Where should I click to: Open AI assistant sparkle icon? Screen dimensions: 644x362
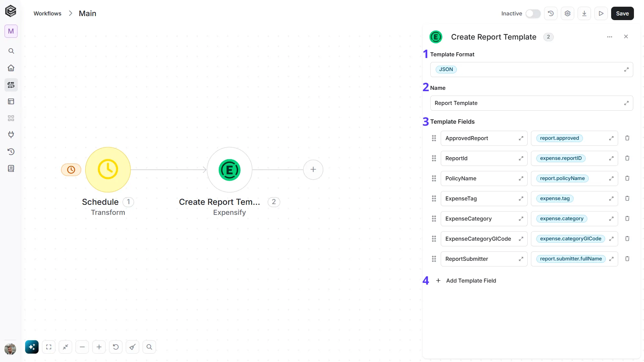[32, 347]
